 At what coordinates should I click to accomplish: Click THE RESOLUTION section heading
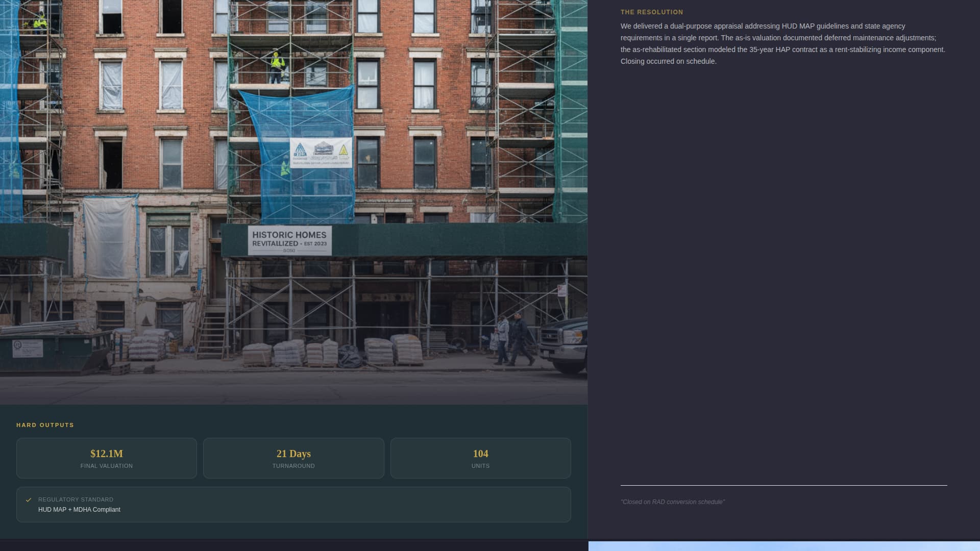[652, 12]
